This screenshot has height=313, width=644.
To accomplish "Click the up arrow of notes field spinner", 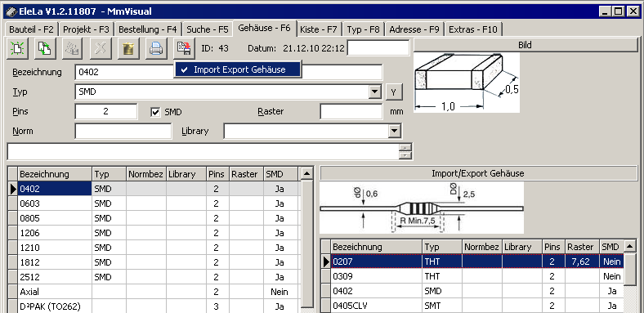I will click(405, 148).
